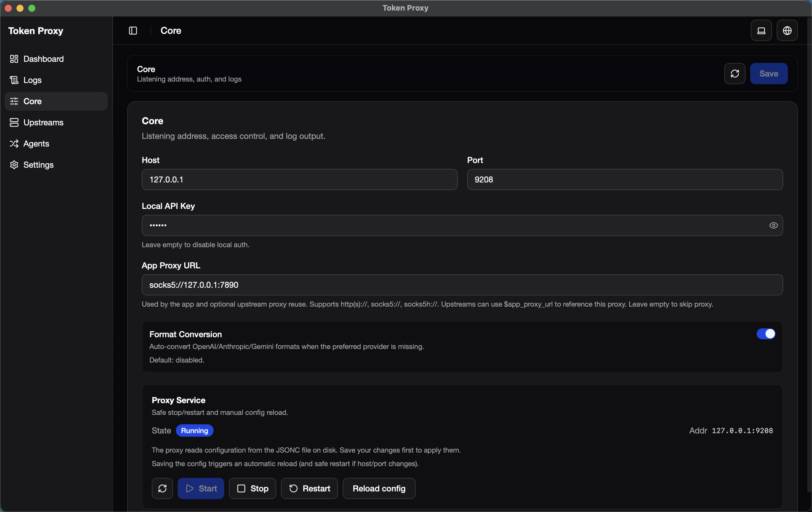Save the Core configuration
Image resolution: width=812 pixels, height=512 pixels.
pos(769,74)
